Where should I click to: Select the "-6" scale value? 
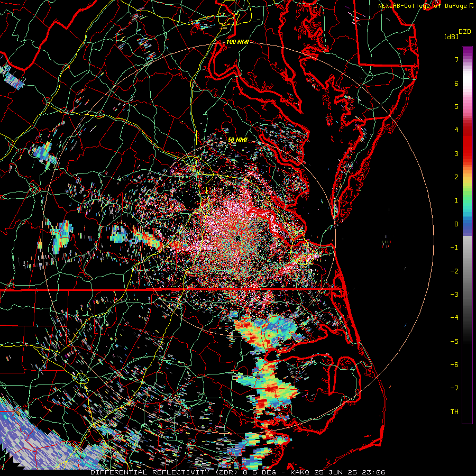coord(454,365)
